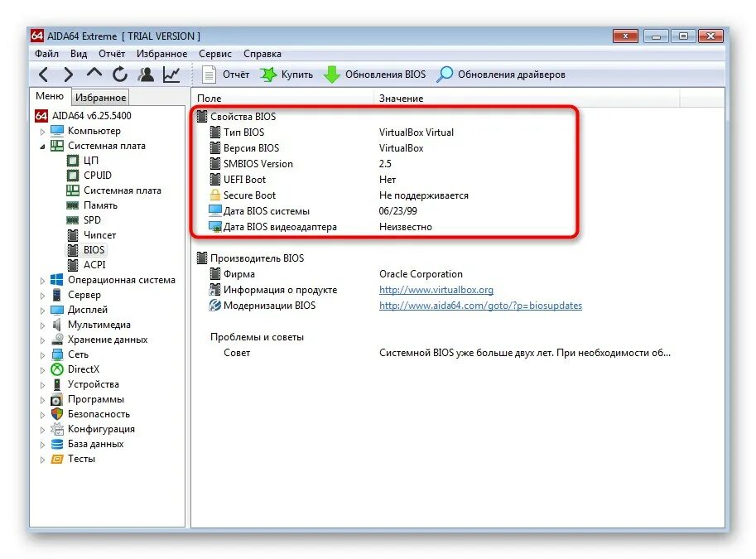
Task: Click the Forward navigation arrow
Action: 69,75
